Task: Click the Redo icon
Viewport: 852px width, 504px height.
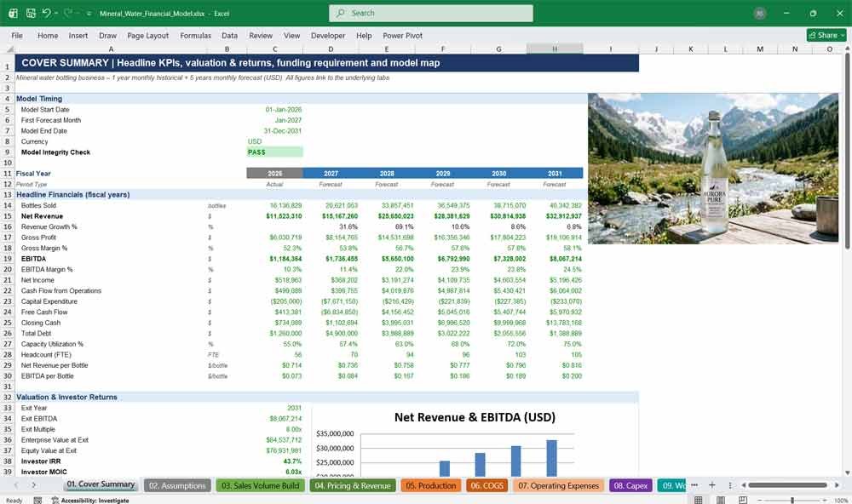Action: pos(68,13)
